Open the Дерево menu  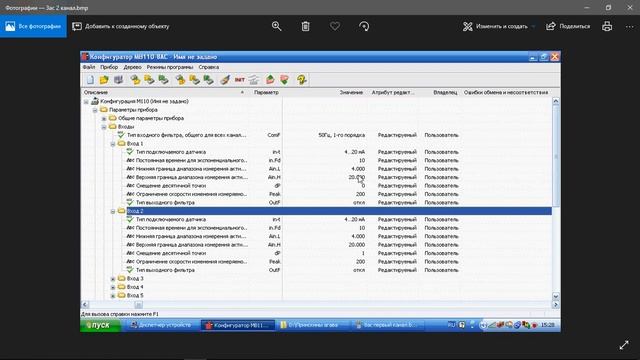click(x=132, y=67)
